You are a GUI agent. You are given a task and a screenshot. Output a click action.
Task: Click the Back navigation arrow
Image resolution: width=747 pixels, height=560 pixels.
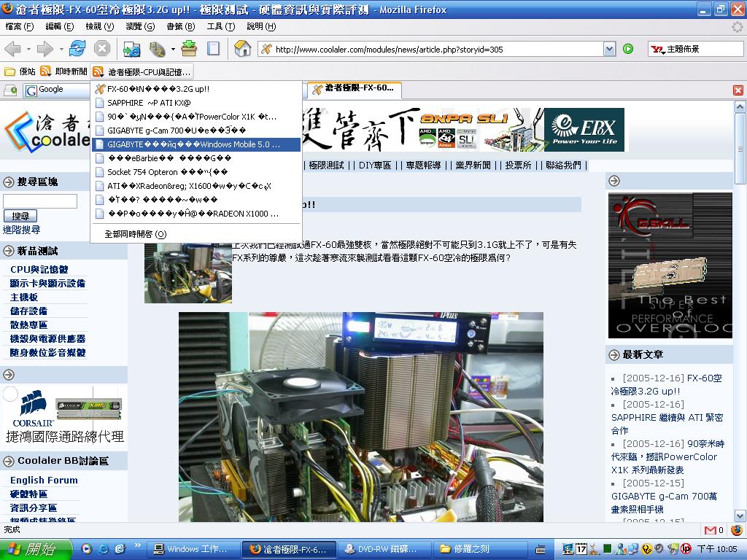point(13,49)
